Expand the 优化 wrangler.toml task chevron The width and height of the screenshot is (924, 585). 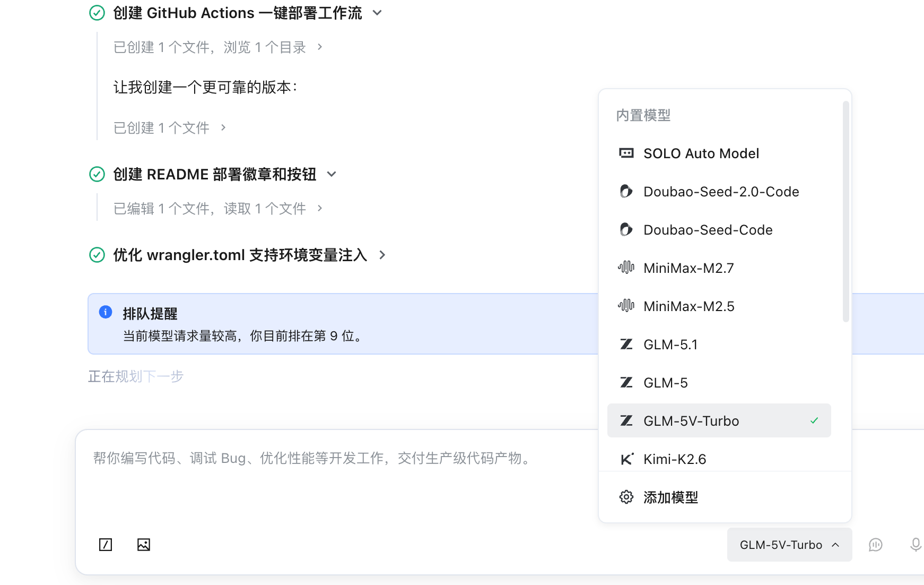pyautogui.click(x=382, y=255)
